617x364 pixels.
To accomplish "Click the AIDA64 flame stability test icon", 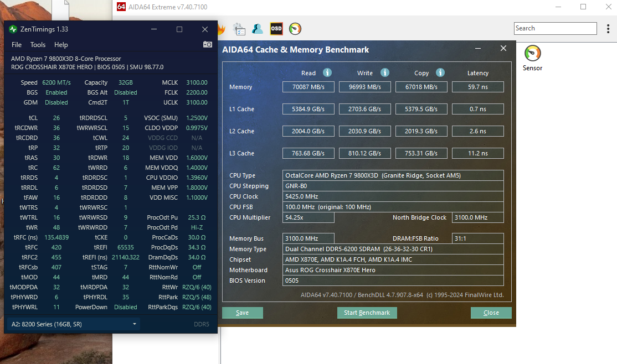I will [x=221, y=29].
